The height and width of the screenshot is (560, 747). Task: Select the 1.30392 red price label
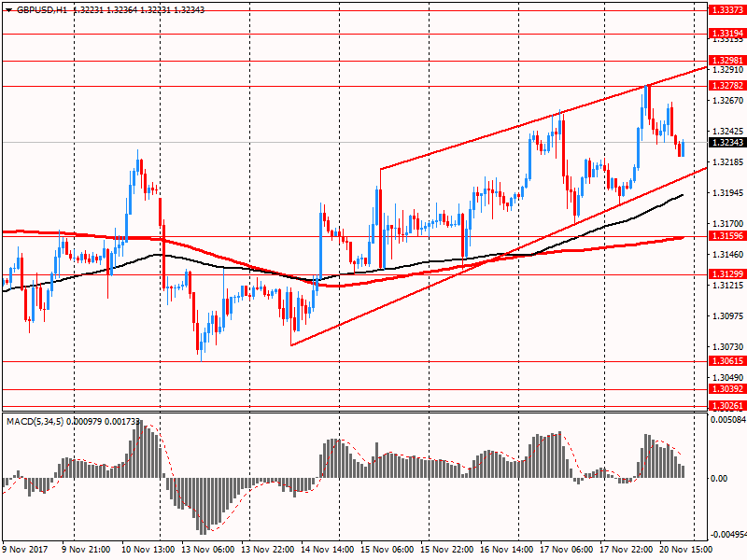pos(727,389)
